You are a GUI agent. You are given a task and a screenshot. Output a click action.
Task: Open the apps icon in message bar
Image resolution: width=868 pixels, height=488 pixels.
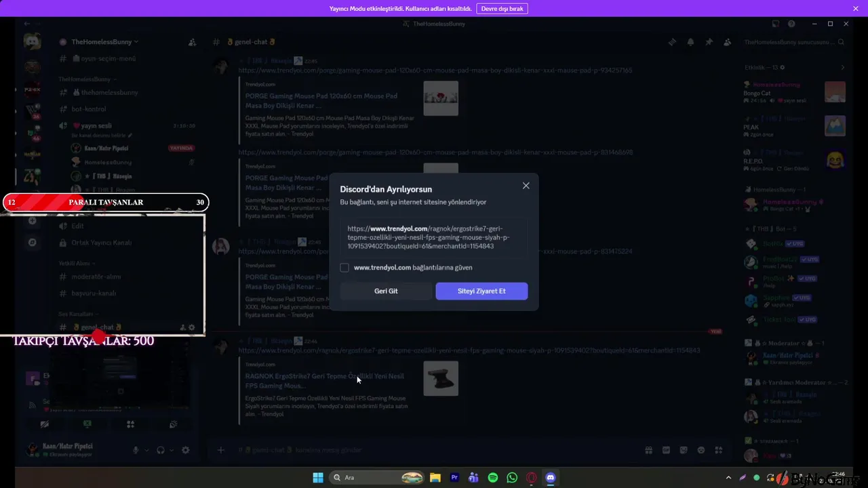click(719, 450)
